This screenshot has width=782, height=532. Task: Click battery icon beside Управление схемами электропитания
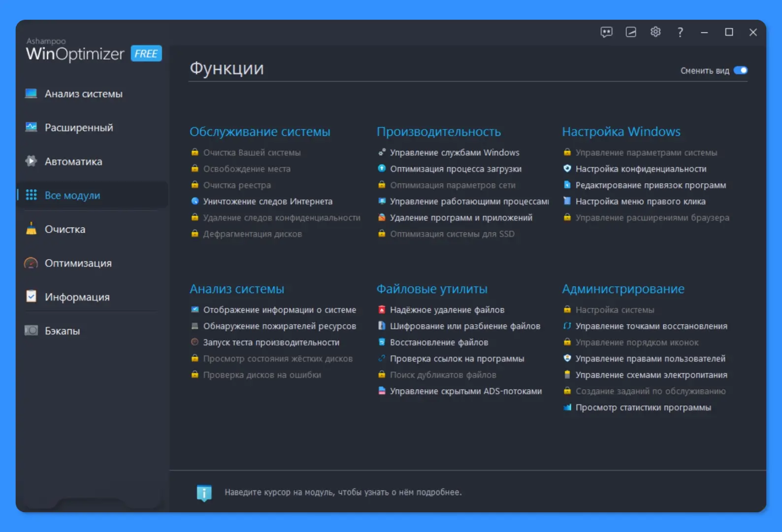tap(567, 374)
